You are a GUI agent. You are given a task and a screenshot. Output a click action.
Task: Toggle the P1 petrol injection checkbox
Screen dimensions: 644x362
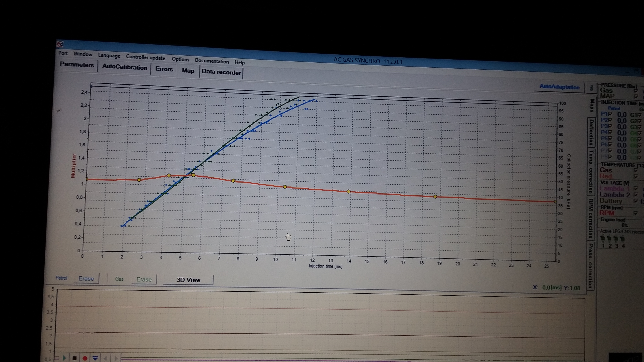tap(610, 114)
